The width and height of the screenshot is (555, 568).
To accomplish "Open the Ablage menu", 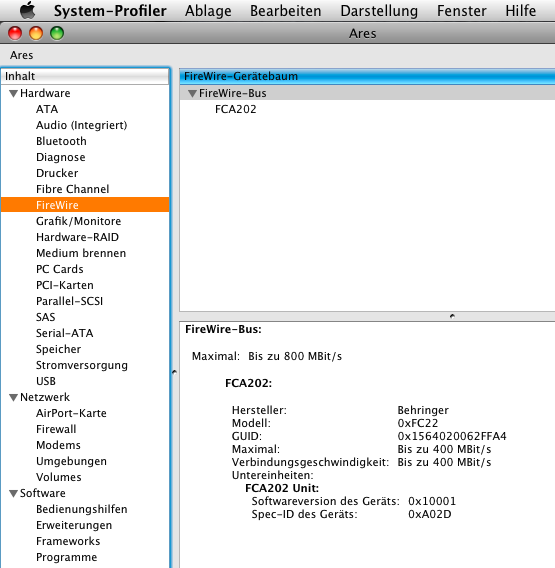I will click(208, 11).
